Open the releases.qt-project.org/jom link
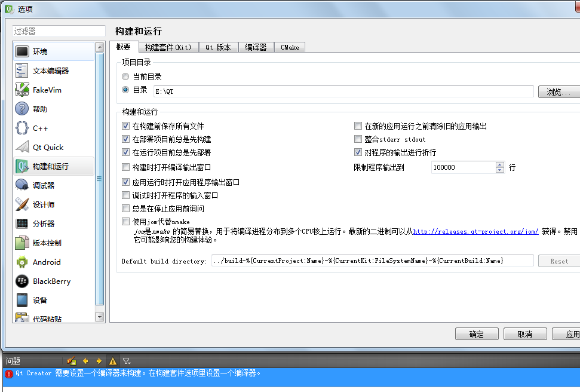 pos(475,231)
